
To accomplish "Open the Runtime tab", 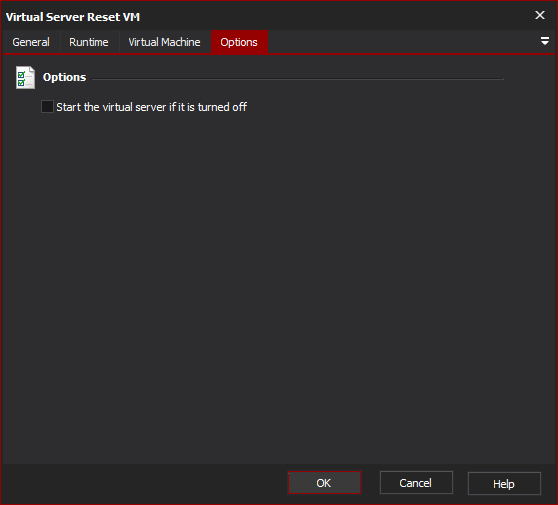I will pos(89,42).
